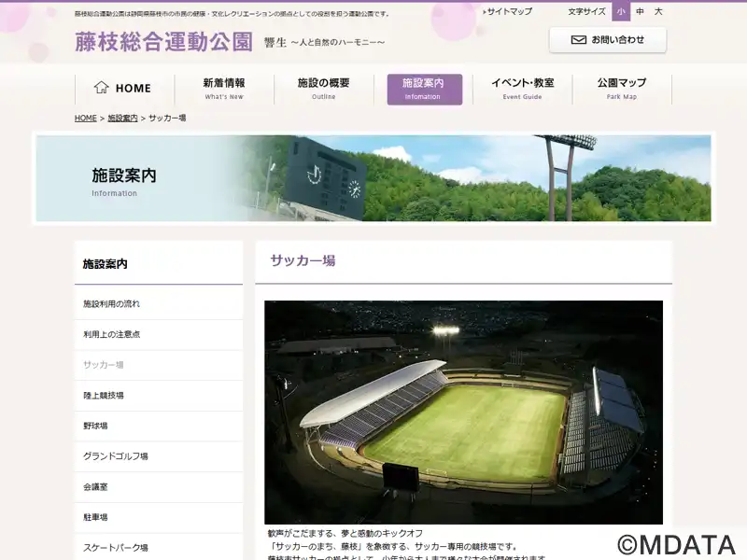Click the arrow icon before サイトマップ
Screen dimensions: 747x560
pos(485,12)
